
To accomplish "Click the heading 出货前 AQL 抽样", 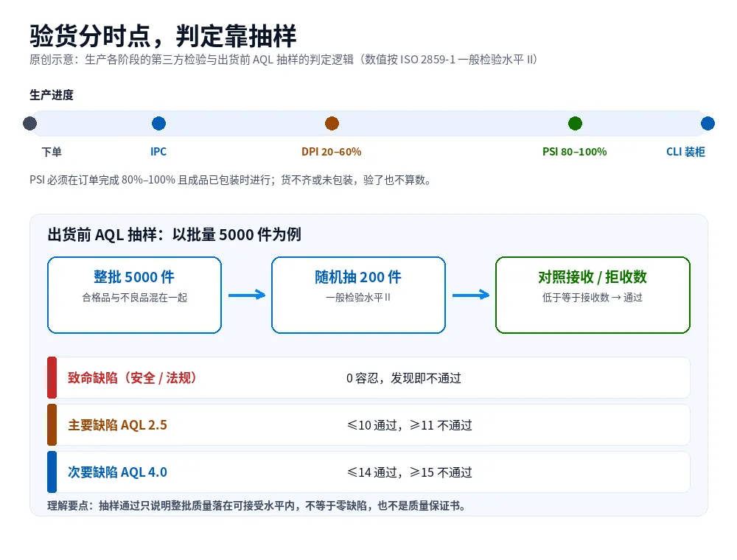I will coord(175,234).
